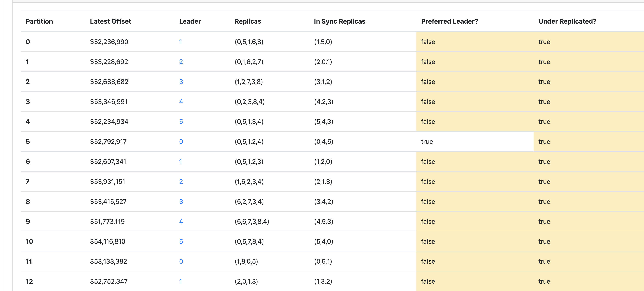Viewport: 644px width, 291px height.
Task: Click the true Preferred Leader cell, partition 5
Action: 427,142
